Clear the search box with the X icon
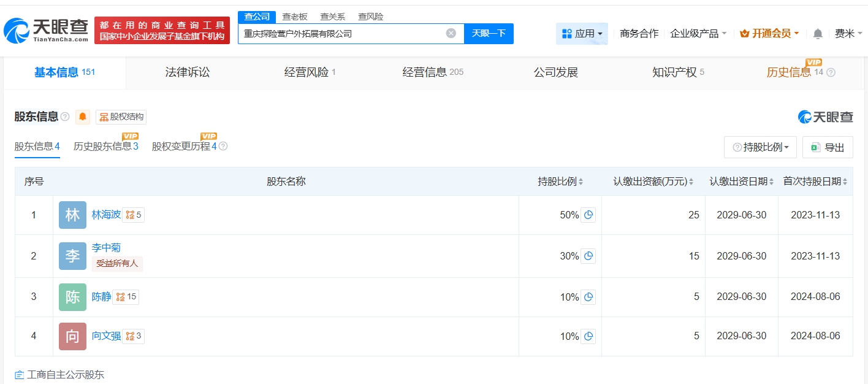Screen dimensions: 868x384 coord(451,33)
